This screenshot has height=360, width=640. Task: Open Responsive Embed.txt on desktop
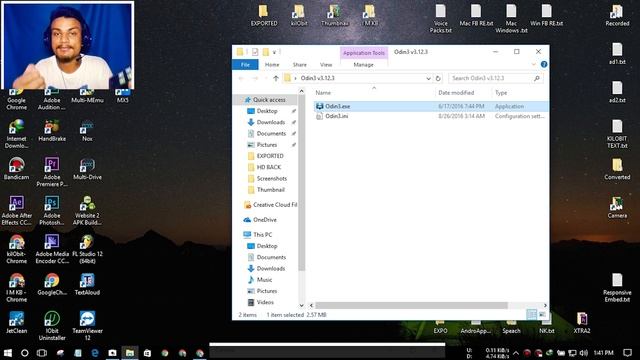tap(617, 288)
